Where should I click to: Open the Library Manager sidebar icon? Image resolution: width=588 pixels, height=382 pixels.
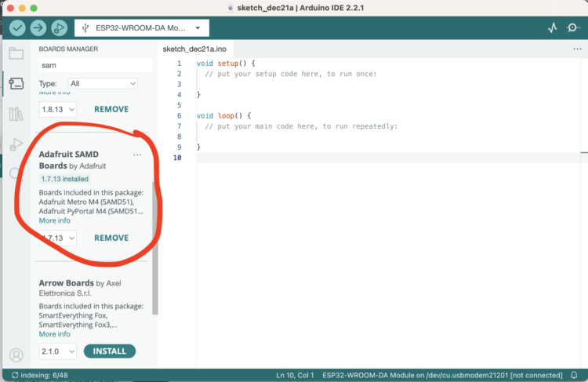pyautogui.click(x=16, y=114)
